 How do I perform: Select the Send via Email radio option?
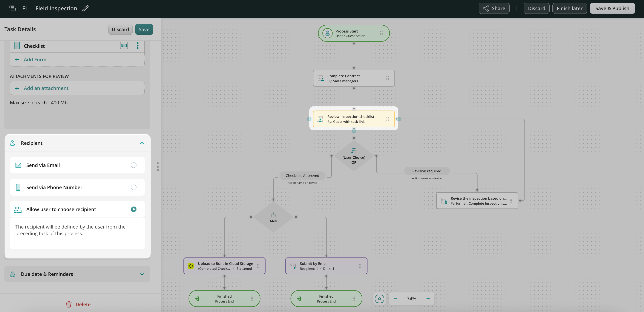click(133, 165)
